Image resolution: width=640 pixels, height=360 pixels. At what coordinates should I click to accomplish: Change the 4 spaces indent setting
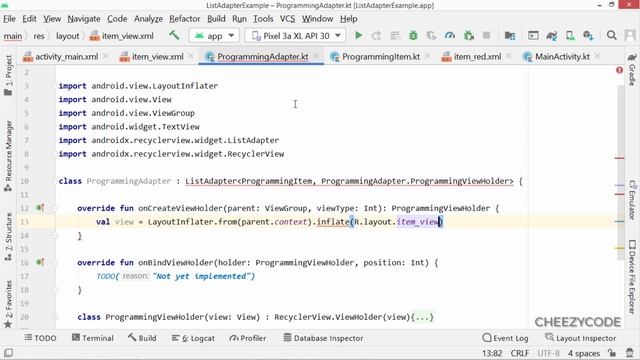(584, 353)
